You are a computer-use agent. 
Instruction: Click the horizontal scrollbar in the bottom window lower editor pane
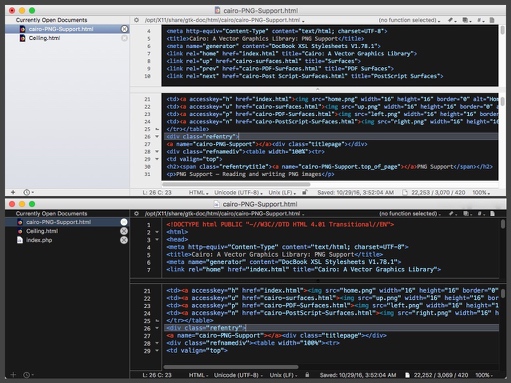coord(231,367)
